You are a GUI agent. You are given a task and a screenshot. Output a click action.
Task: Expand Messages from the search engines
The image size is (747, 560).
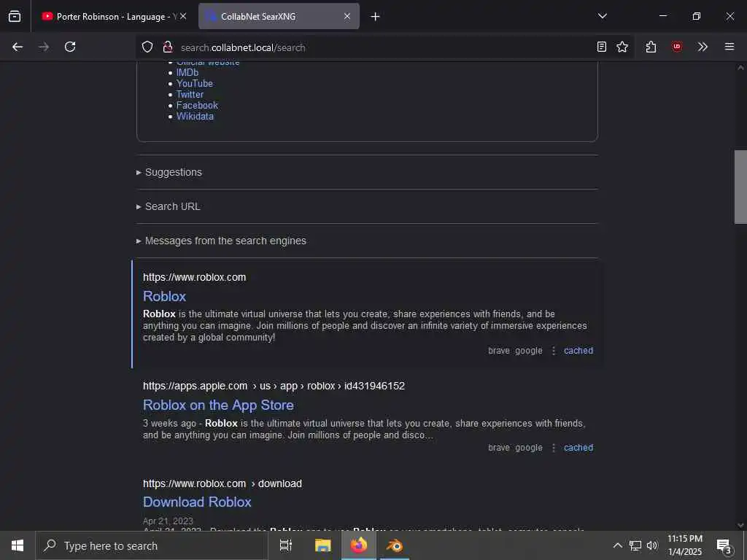[x=225, y=241]
